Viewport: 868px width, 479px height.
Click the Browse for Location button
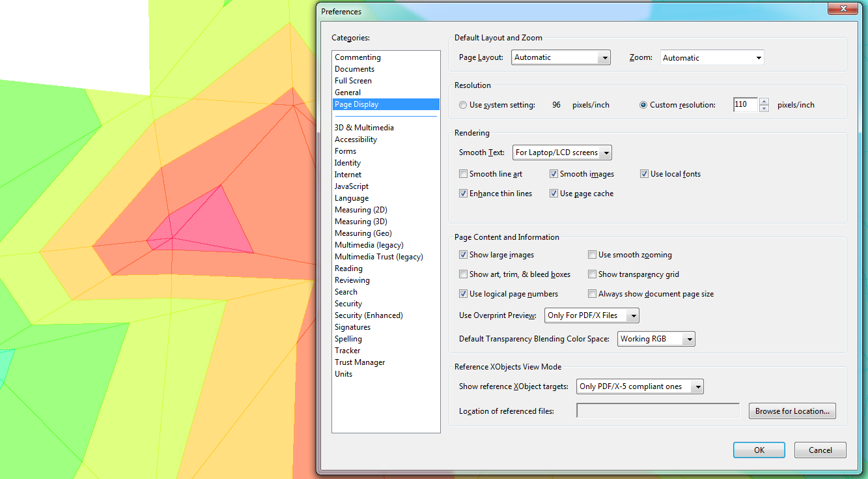(x=792, y=411)
